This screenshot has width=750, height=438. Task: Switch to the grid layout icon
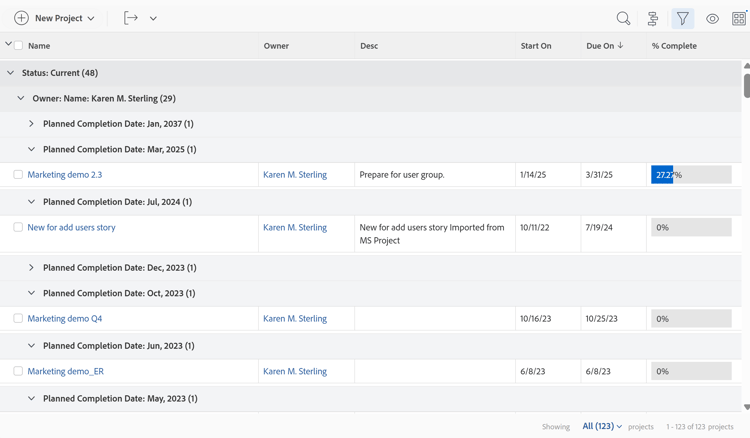(739, 18)
